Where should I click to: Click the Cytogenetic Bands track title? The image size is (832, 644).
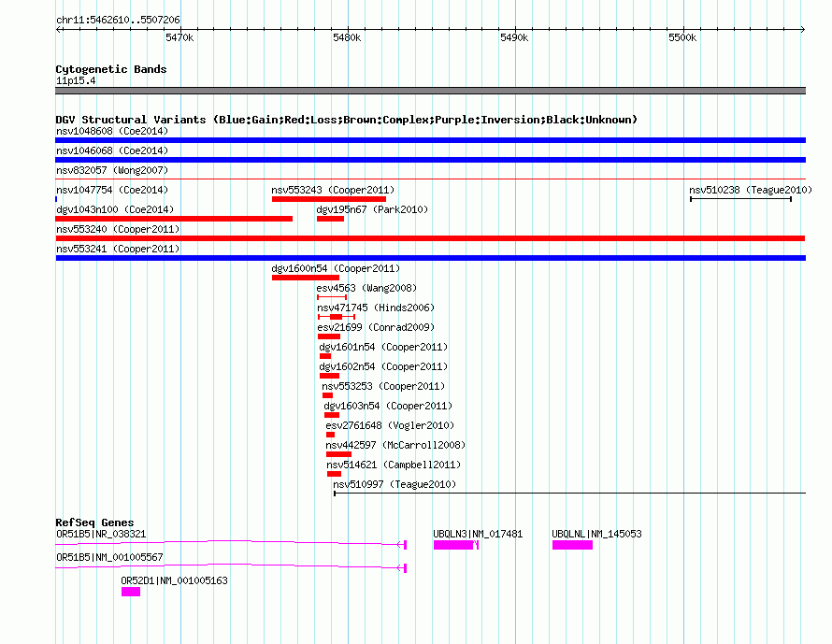click(111, 69)
